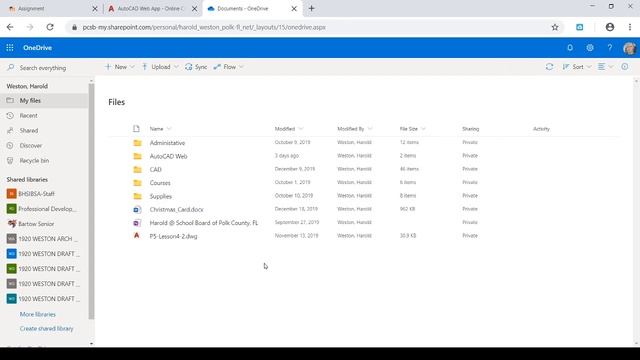
Task: Go back in the browser
Action: pyautogui.click(x=10, y=27)
